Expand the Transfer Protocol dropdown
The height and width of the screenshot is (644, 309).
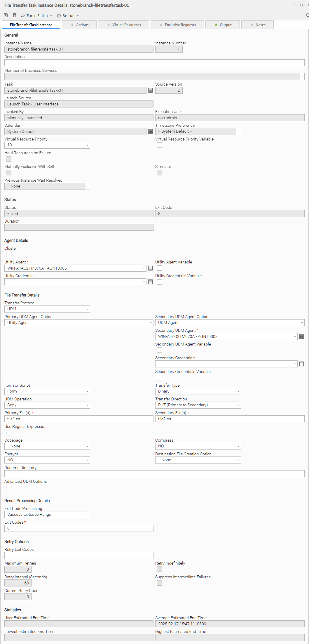(x=47, y=309)
